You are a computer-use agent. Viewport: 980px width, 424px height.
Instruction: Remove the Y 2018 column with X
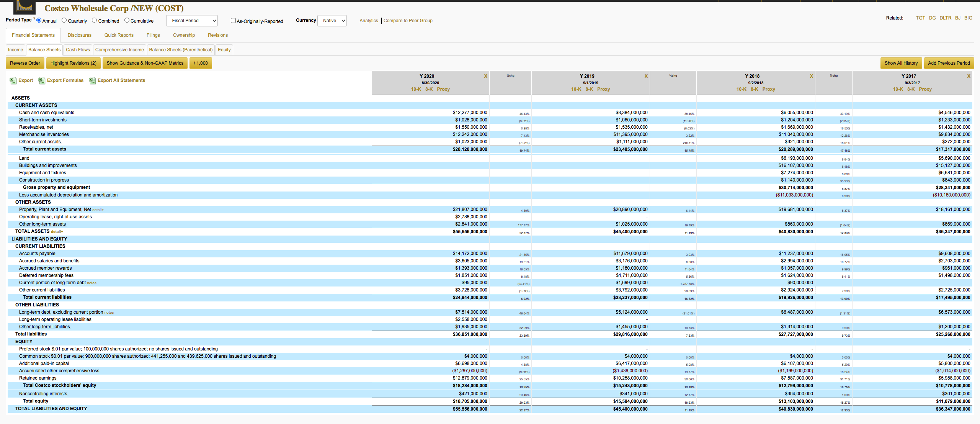(x=812, y=76)
